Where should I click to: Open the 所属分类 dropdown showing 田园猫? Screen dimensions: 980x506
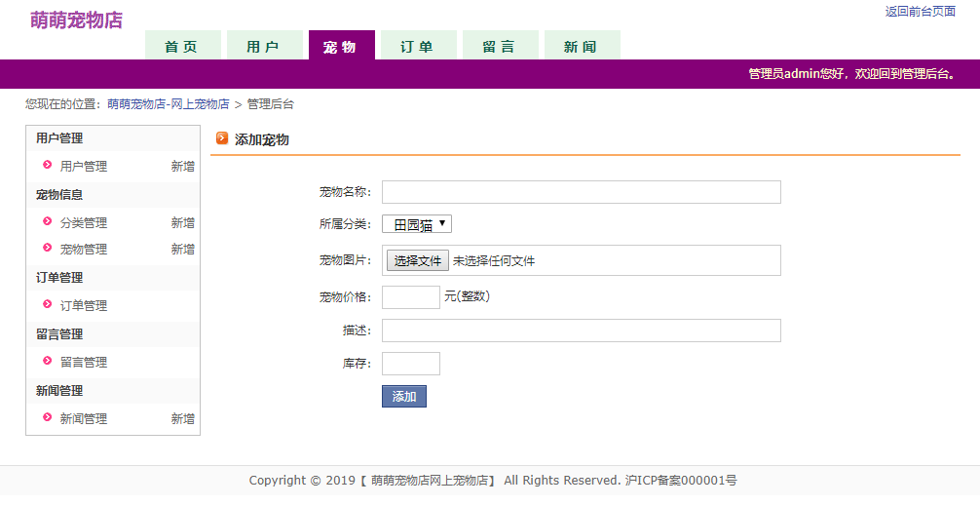(417, 224)
